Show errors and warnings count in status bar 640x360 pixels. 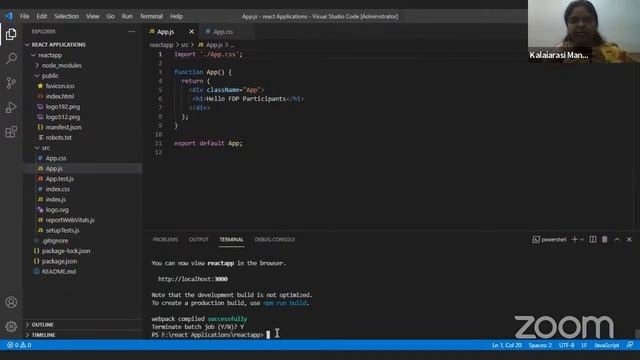point(19,345)
